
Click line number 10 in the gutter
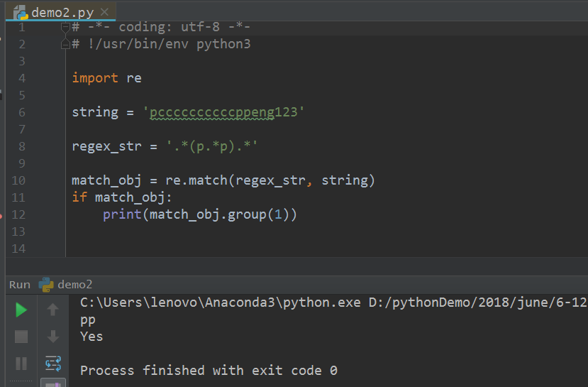pos(18,180)
